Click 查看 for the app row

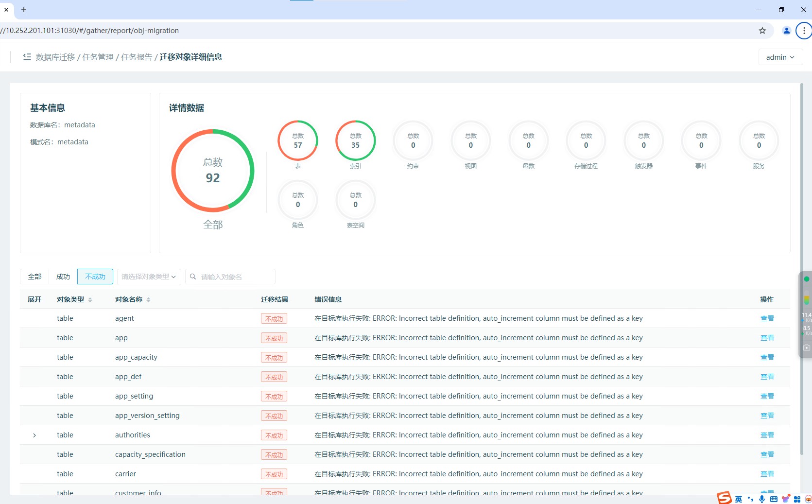point(767,338)
